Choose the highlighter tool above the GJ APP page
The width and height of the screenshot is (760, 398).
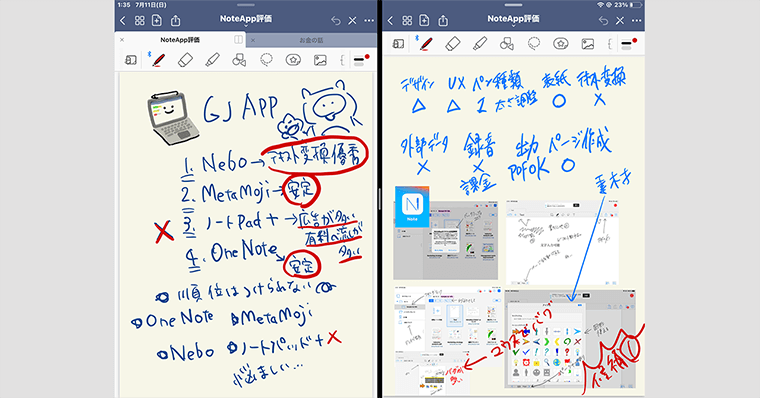(212, 60)
